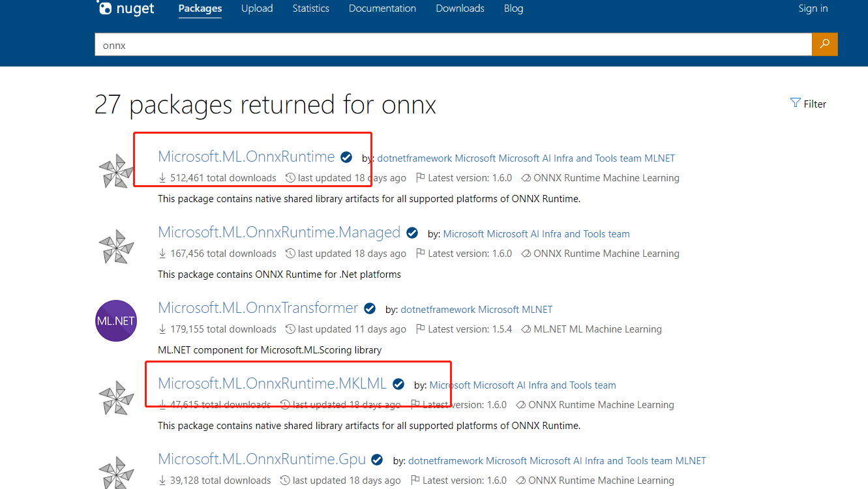Click the clock icon beside last updated 11 days ago
This screenshot has width=868, height=489.
(290, 329)
